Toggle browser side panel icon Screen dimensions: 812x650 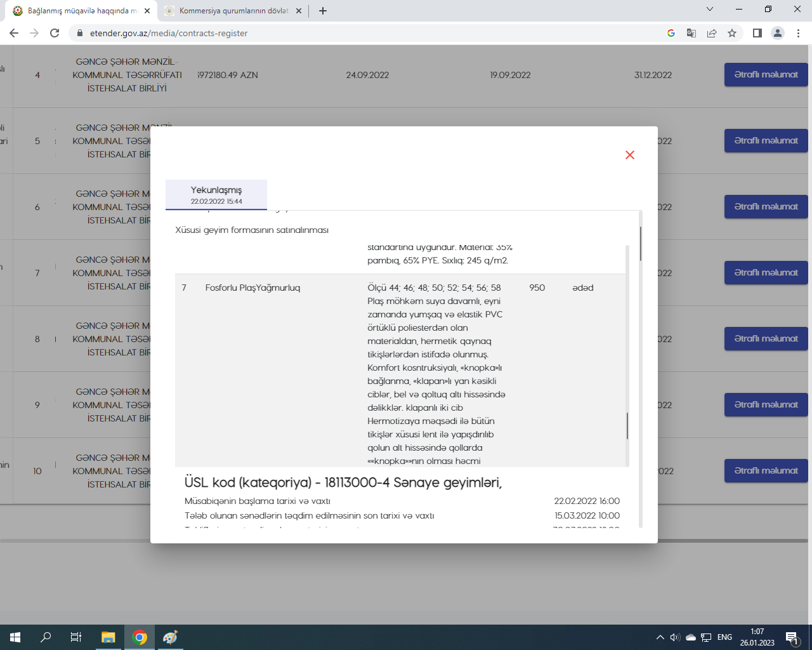click(x=757, y=33)
